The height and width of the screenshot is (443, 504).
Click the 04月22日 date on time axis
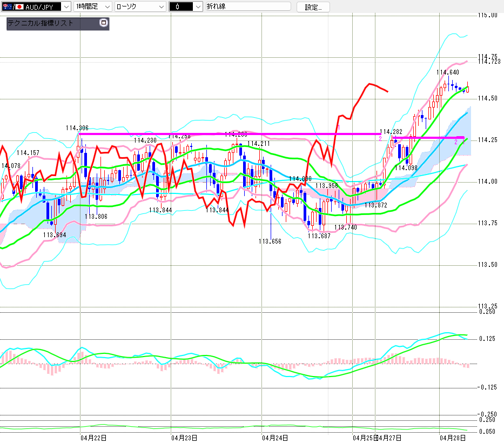[x=93, y=437]
